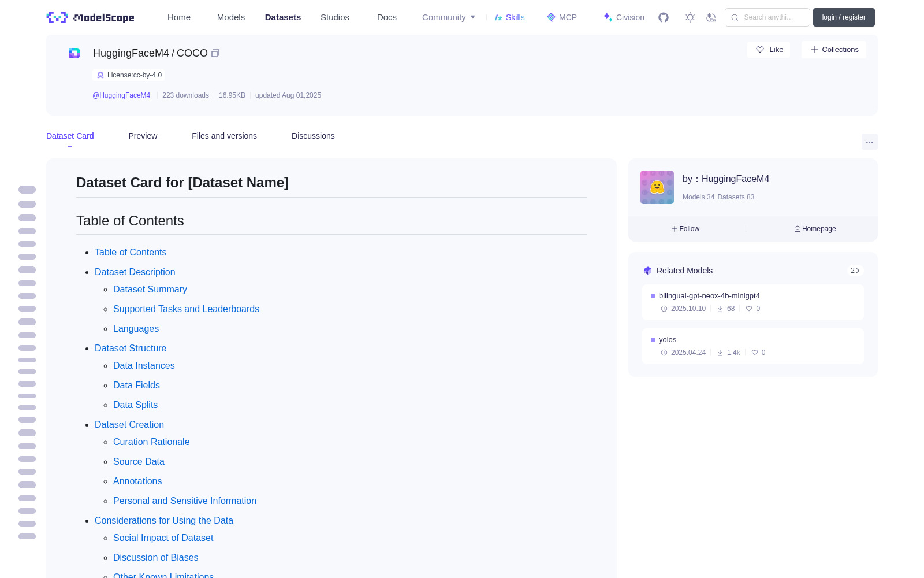Click the heart icon on Like

(x=760, y=50)
